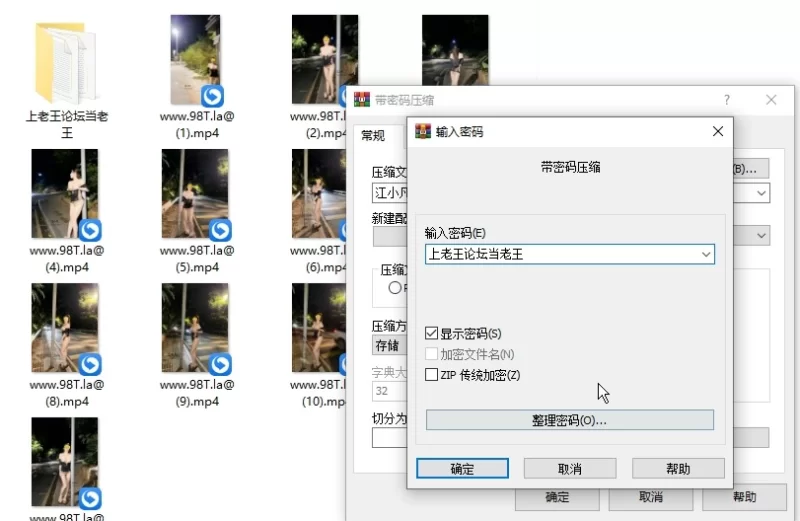800x521 pixels.
Task: Close the 带密码压缩 window with X
Action: pyautogui.click(x=771, y=100)
